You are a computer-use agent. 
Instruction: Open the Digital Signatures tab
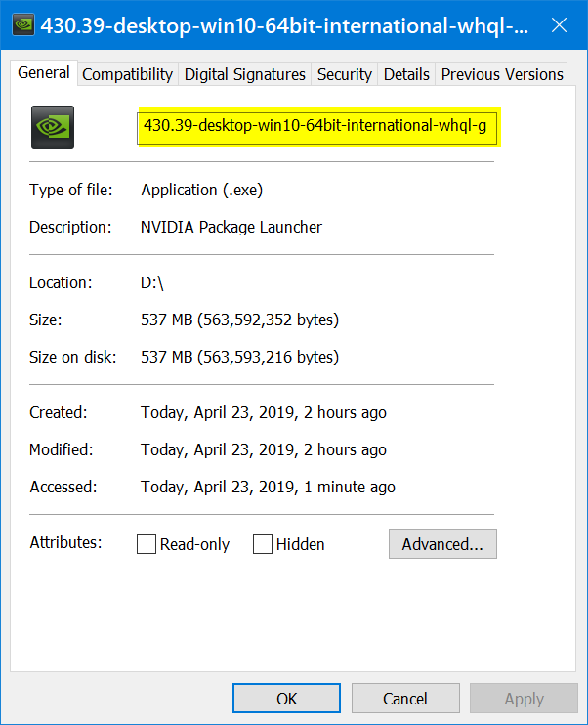click(244, 74)
